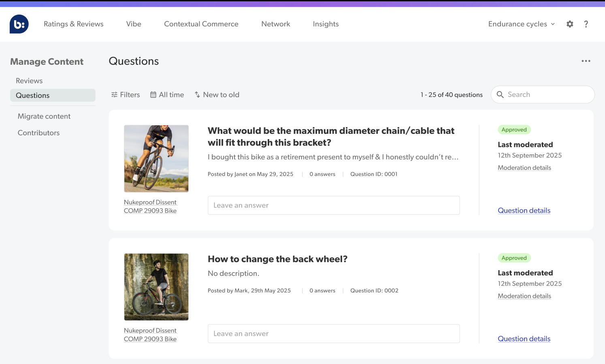Open Migrate content in the sidebar
Image resolution: width=605 pixels, height=364 pixels.
click(44, 116)
